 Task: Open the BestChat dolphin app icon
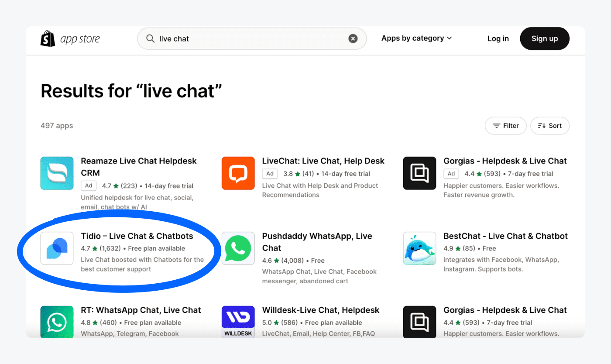tap(420, 248)
